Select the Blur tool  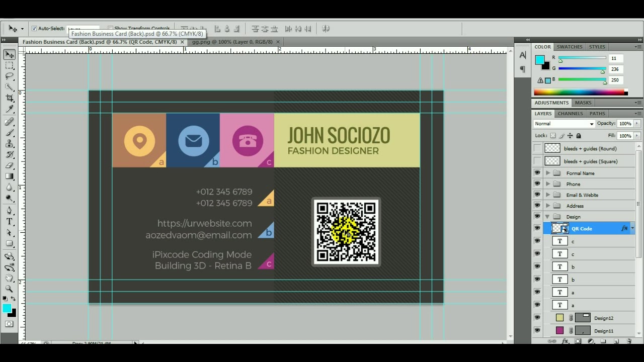click(x=10, y=188)
